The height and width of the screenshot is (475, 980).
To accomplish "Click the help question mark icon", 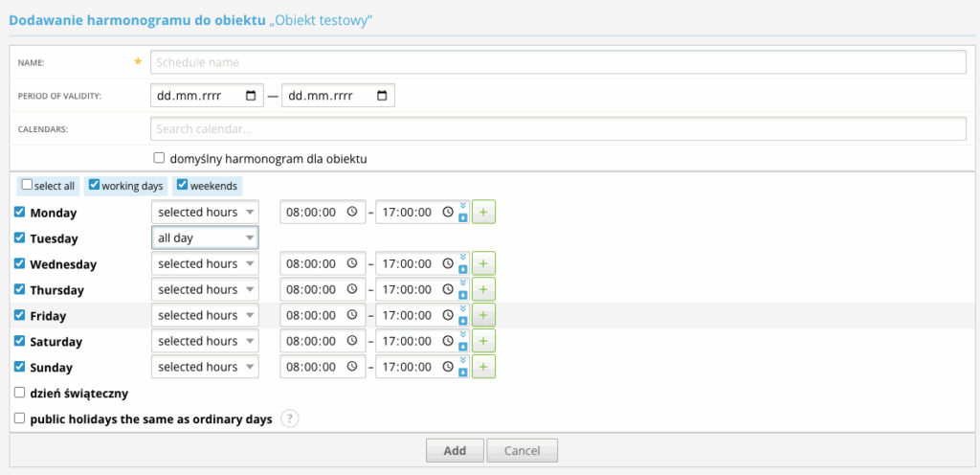I will click(289, 418).
